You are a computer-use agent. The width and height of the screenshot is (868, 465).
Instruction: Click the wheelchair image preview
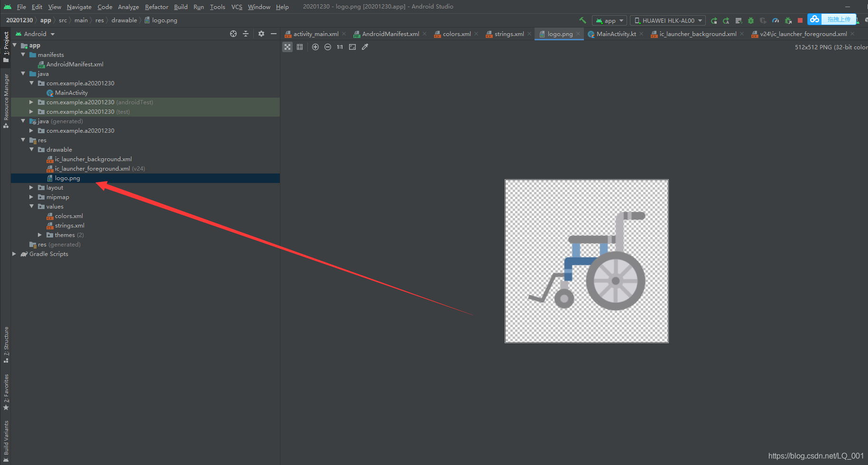(x=587, y=261)
